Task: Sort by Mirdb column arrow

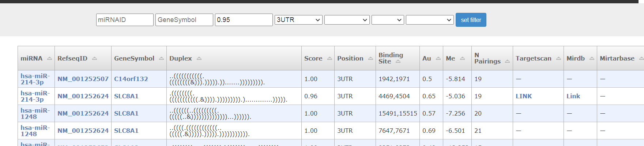Action: (x=592, y=58)
